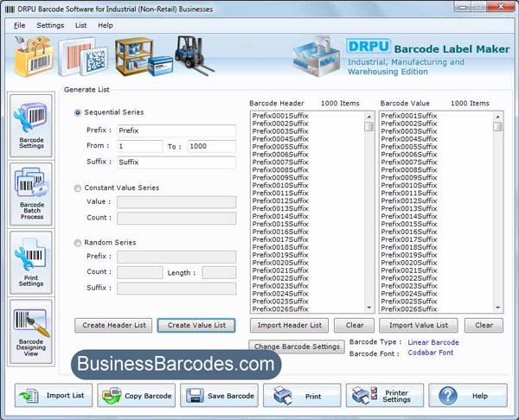
Task: Click the Random Series Suffix field
Action: tap(176, 288)
